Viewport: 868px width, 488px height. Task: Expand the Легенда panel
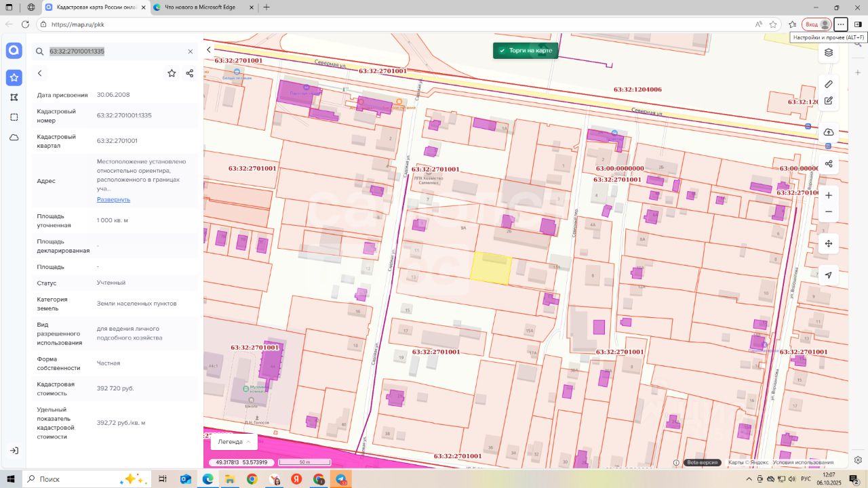tap(234, 442)
